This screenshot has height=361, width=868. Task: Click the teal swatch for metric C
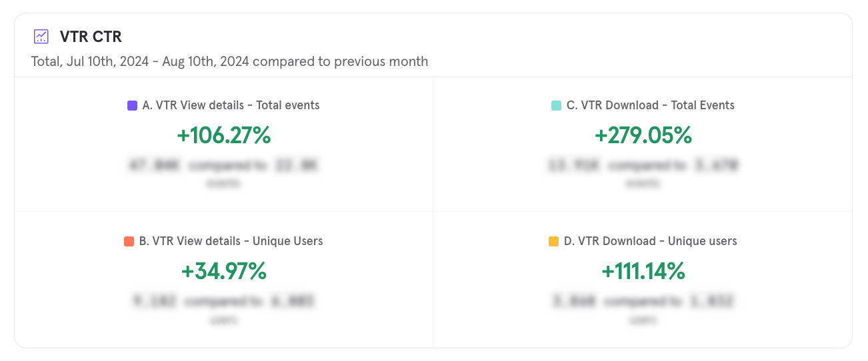tap(556, 105)
